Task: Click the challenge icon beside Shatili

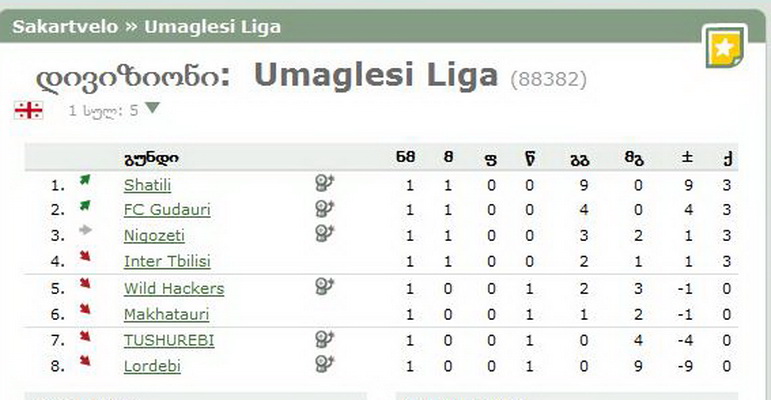Action: pos(325,183)
